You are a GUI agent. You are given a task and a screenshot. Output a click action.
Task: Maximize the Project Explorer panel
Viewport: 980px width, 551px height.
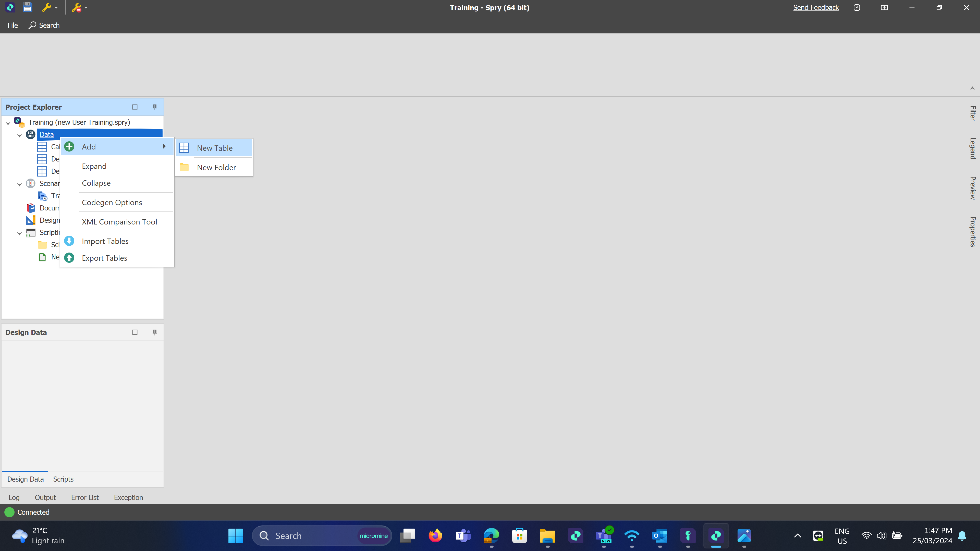coord(135,107)
